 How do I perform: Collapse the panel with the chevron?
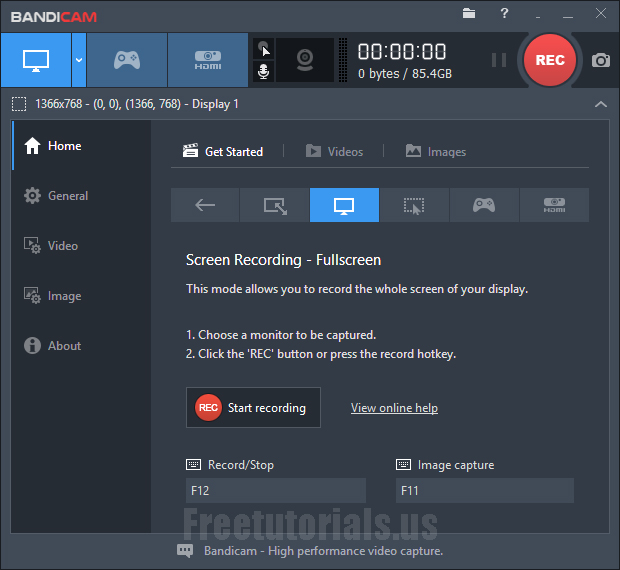[x=600, y=104]
